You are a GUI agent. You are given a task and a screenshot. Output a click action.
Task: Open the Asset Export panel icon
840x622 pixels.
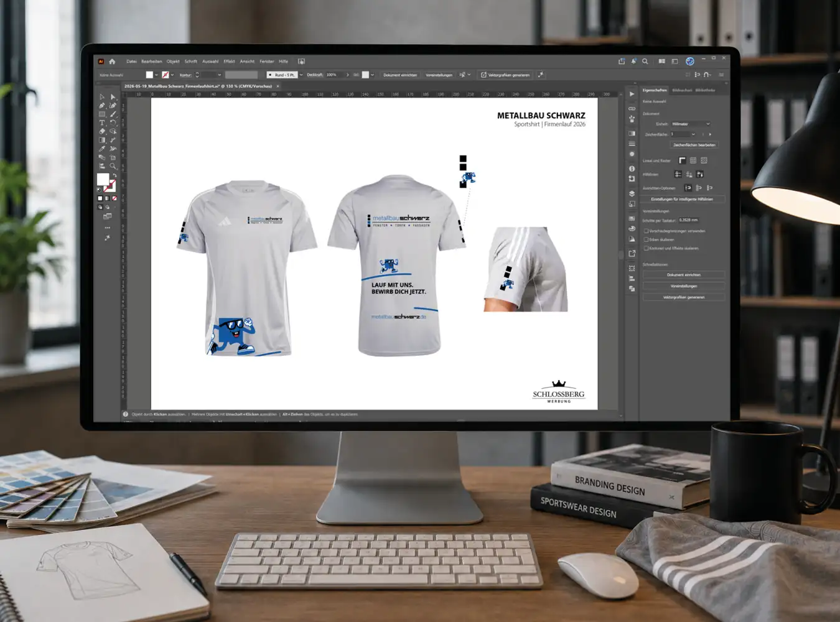click(632, 254)
